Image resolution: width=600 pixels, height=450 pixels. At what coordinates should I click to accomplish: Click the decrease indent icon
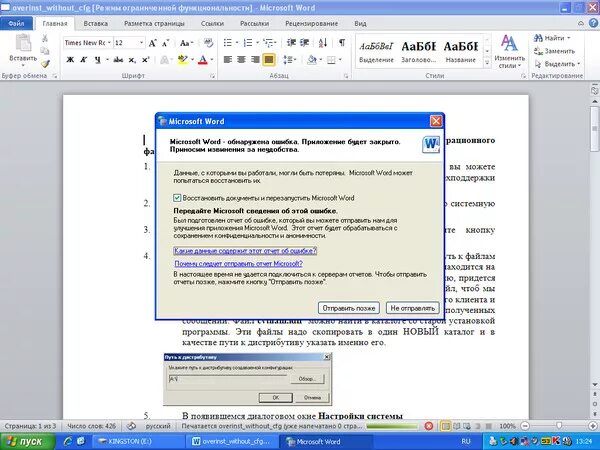pos(291,42)
